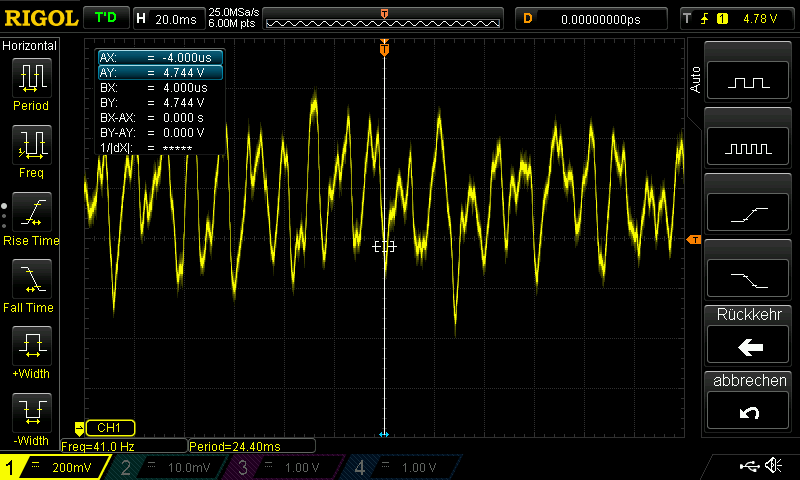Click the horizontal timebase 20.0ms field
This screenshot has height=480, width=800.
pos(168,19)
